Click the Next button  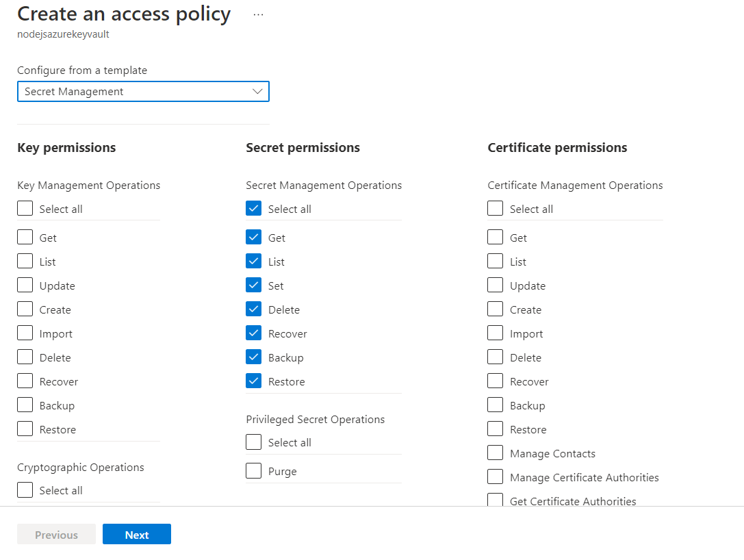[137, 535]
